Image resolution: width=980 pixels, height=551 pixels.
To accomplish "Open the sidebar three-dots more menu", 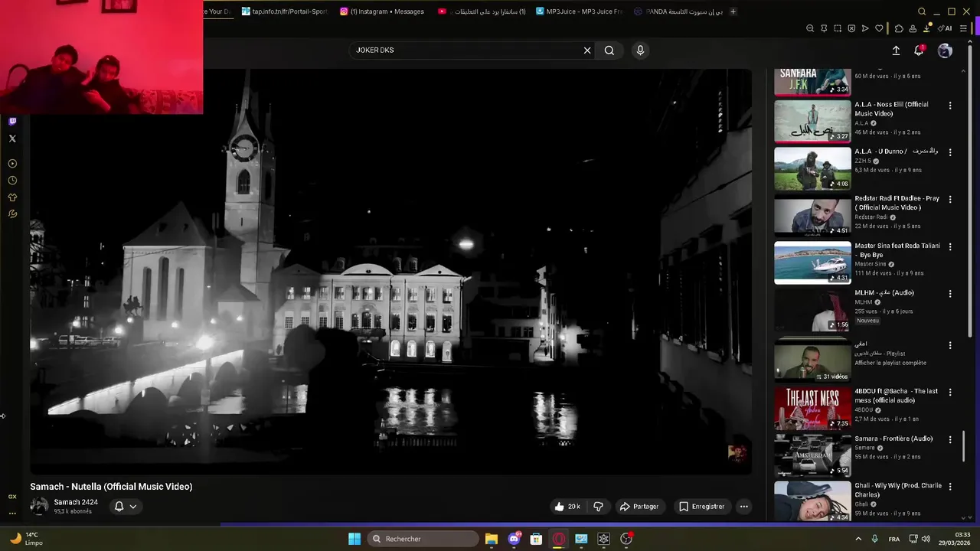I will pyautogui.click(x=12, y=514).
